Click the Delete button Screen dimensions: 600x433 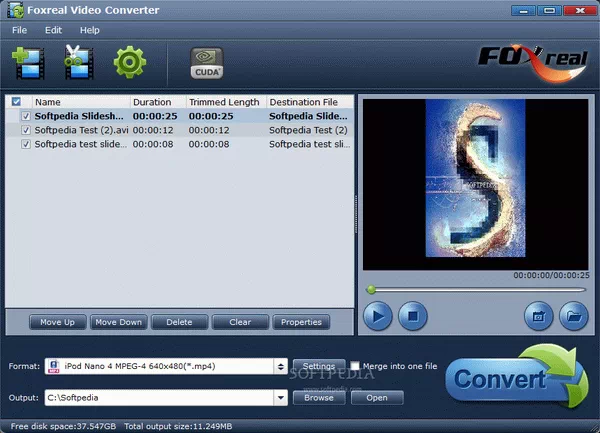pyautogui.click(x=179, y=322)
